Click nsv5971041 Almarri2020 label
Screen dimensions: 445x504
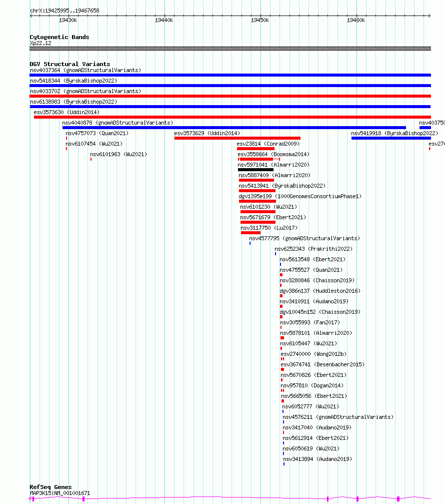[x=273, y=165]
